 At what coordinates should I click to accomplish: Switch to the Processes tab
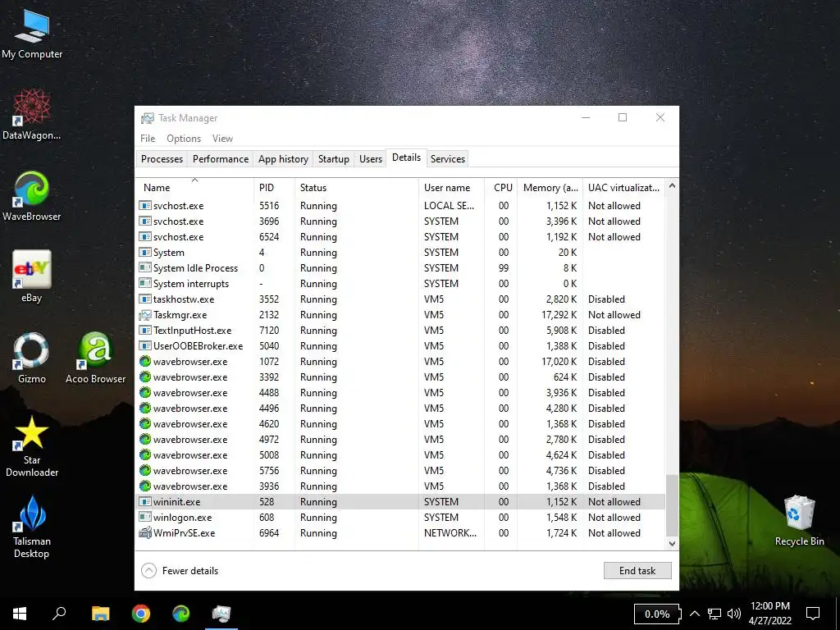[x=162, y=159]
